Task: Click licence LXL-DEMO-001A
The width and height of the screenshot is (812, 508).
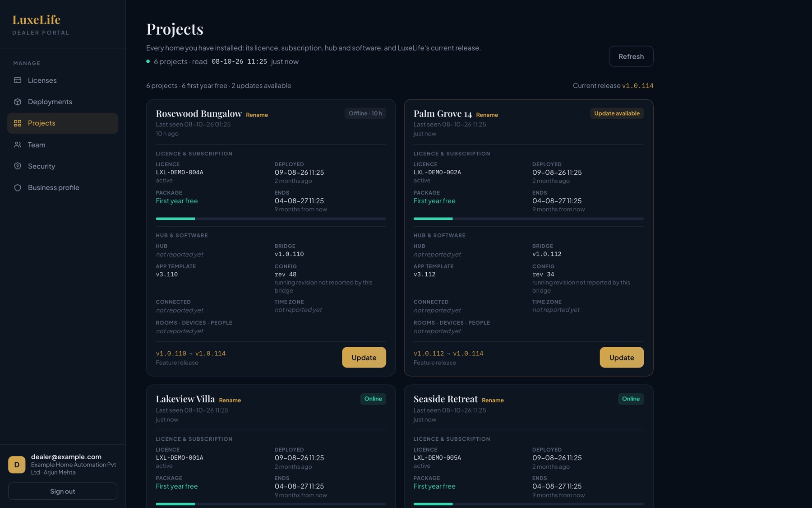Action: coord(180,458)
